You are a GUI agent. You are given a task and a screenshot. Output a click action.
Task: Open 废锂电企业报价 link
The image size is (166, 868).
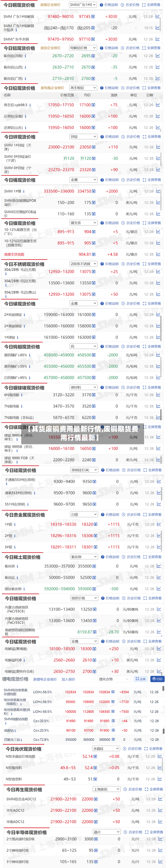[x=45, y=679]
